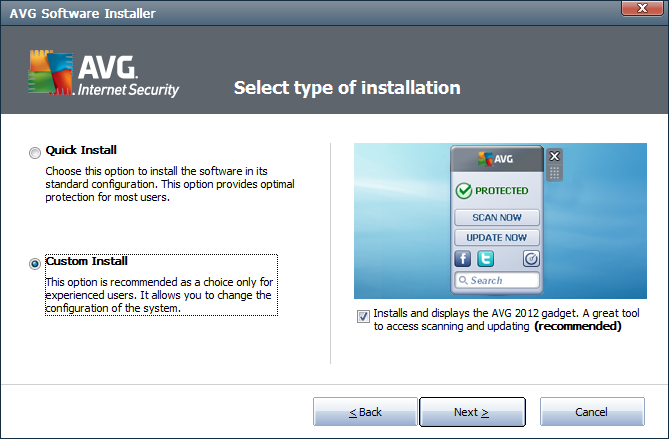This screenshot has width=669, height=439.
Task: Click the Quick Install label text
Action: (81, 150)
